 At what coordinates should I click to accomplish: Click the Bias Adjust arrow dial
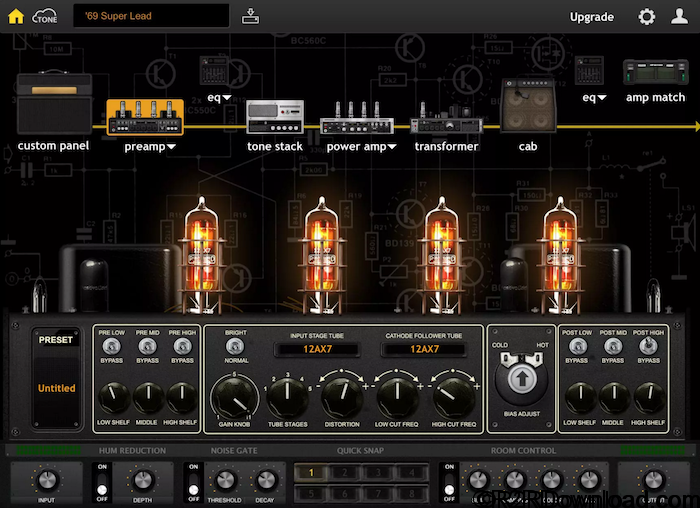[522, 379]
